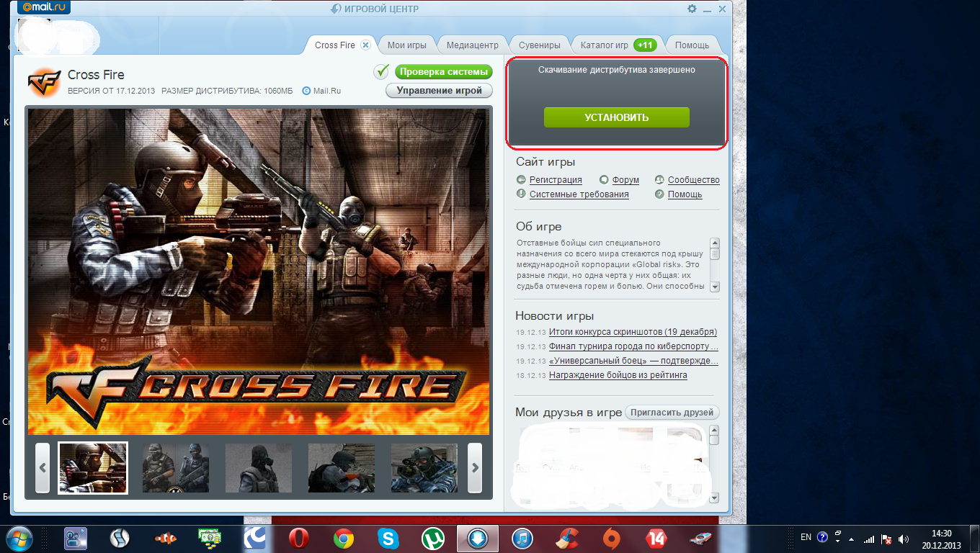Click the key icon beside Регистрация
This screenshot has width=980, height=553.
pos(521,180)
